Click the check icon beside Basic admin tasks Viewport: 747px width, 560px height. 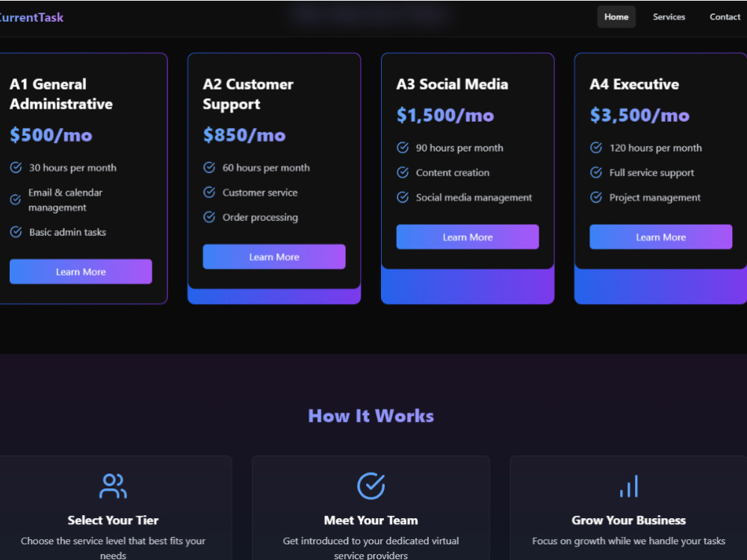coord(16,232)
